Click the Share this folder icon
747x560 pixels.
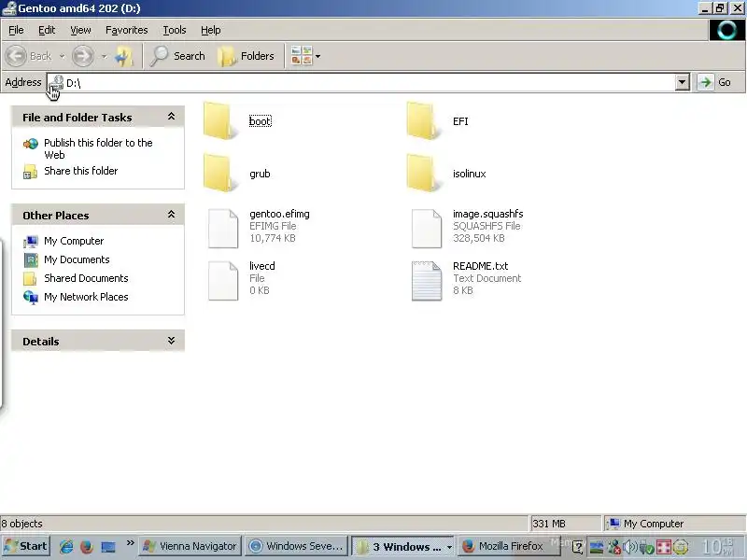tap(31, 172)
